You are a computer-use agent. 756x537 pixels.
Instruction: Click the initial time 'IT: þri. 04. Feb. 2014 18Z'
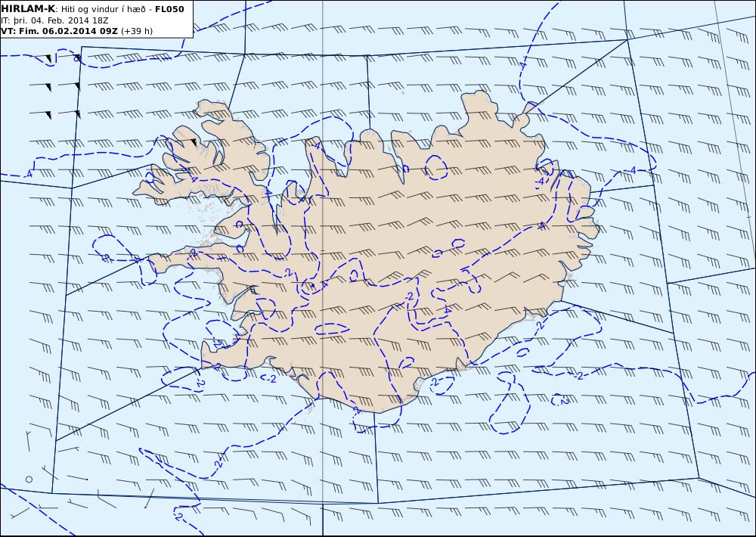point(54,20)
